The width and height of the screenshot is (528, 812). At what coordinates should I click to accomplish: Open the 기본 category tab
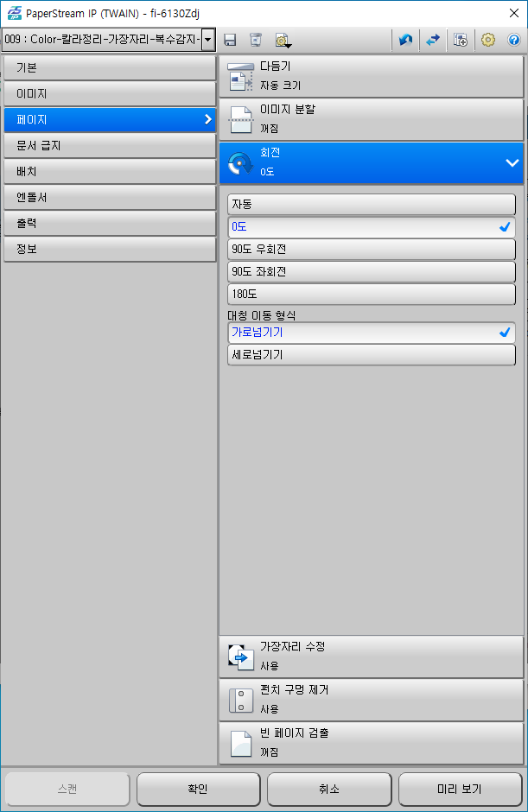(110, 68)
